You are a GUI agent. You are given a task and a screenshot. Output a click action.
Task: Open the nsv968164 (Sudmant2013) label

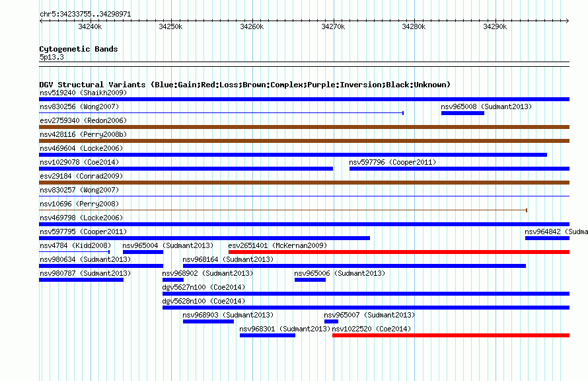pyautogui.click(x=228, y=259)
